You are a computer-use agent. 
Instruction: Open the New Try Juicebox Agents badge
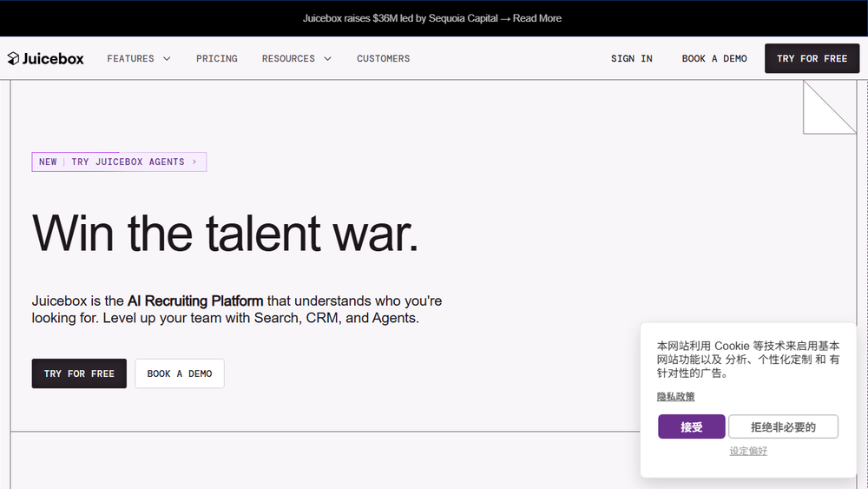pos(119,162)
